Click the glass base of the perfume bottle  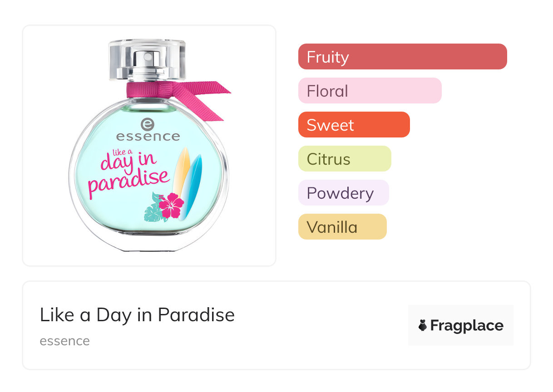(x=148, y=241)
